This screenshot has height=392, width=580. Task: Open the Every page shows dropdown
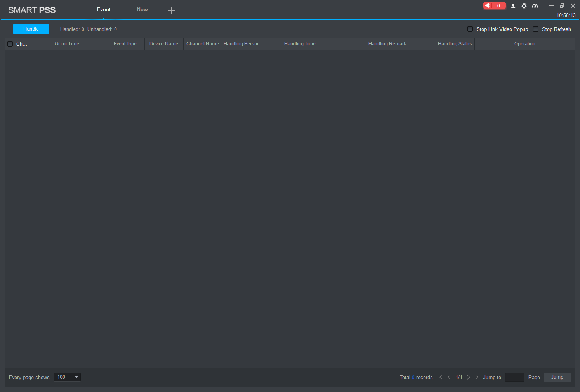click(x=67, y=377)
